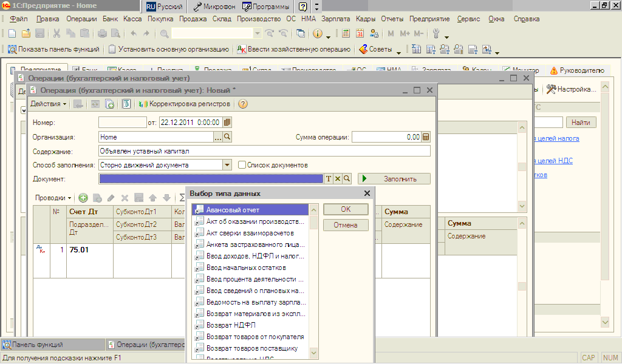Click Ввести хозяйственную операцию button
622x364 pixels.
(x=294, y=49)
